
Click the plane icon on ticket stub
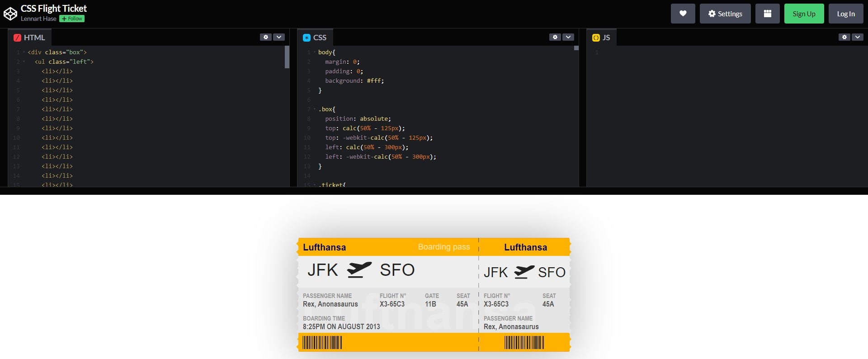tap(524, 272)
